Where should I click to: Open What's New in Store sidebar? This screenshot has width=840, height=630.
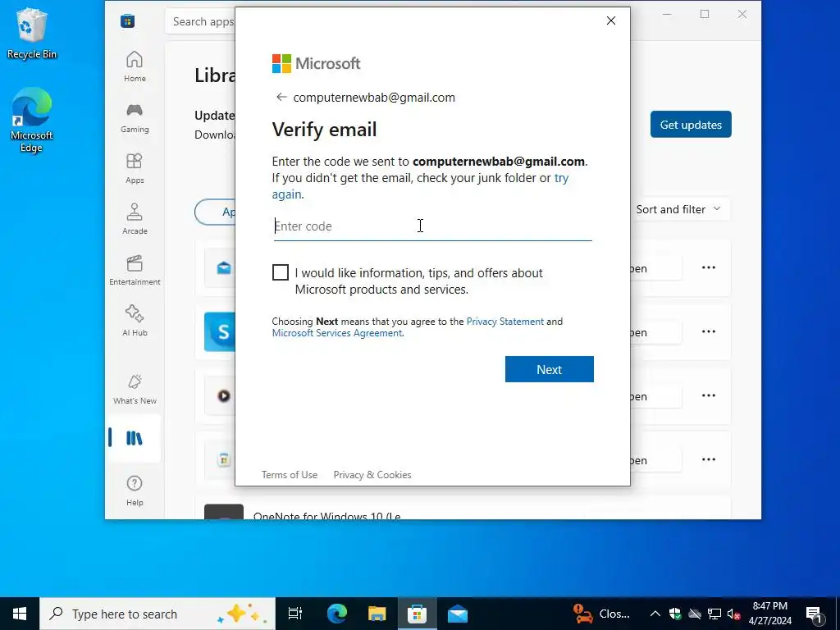click(x=135, y=389)
